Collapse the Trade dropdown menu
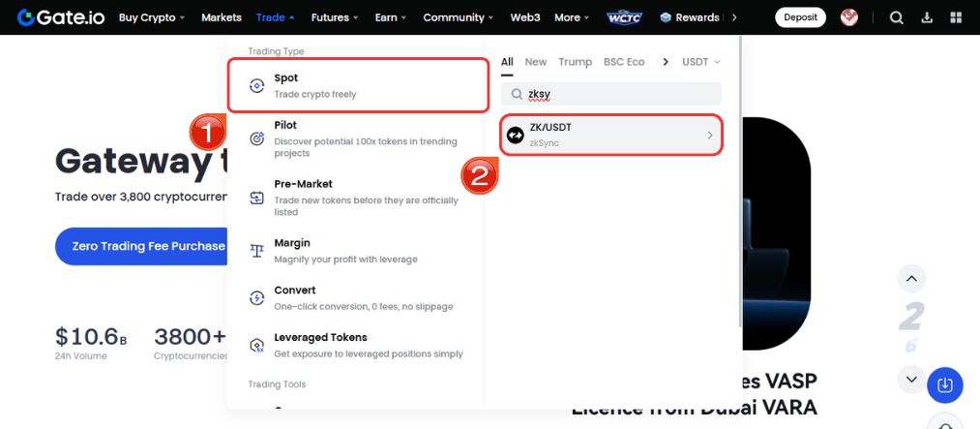980x429 pixels. [275, 17]
